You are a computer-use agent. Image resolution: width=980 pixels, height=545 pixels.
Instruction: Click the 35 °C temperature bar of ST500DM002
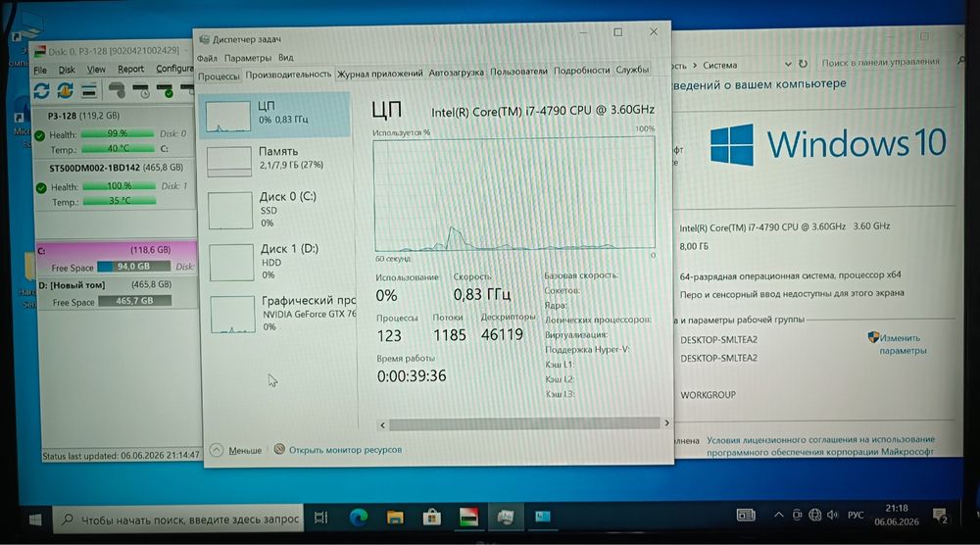click(x=120, y=201)
